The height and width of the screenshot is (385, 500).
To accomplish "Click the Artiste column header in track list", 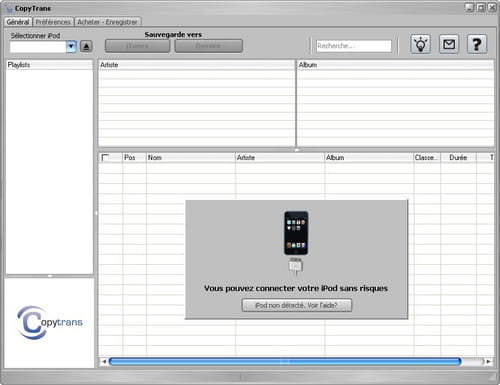I will pos(280,157).
